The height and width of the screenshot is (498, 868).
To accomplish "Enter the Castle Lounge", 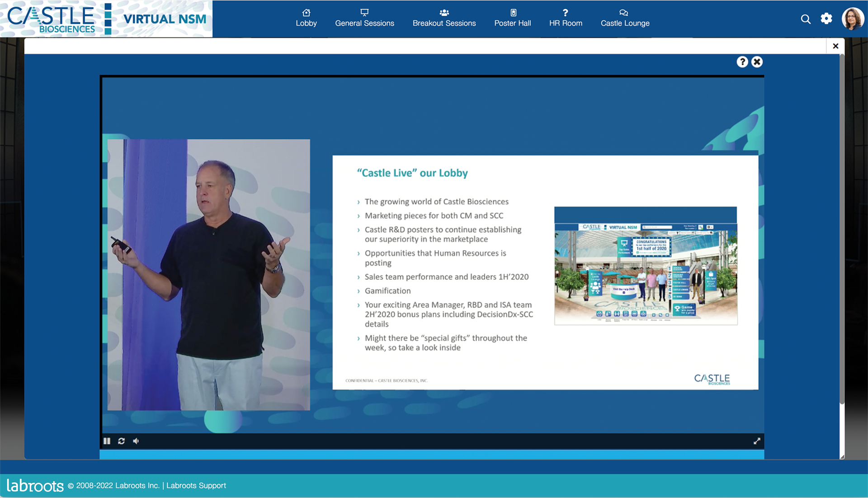I will tap(625, 19).
